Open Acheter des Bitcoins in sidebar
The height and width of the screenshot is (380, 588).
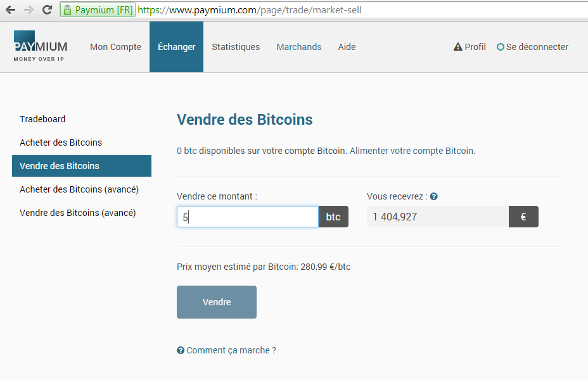(x=61, y=142)
